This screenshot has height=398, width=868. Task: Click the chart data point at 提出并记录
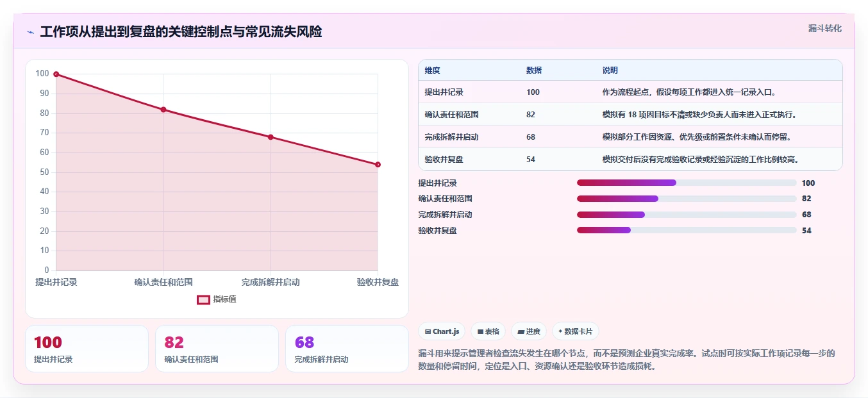click(56, 74)
